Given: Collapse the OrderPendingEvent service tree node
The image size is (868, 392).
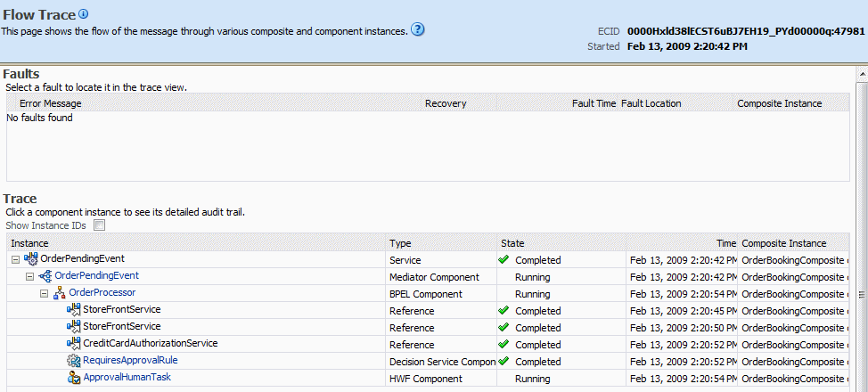Looking at the screenshot, I should (15, 259).
